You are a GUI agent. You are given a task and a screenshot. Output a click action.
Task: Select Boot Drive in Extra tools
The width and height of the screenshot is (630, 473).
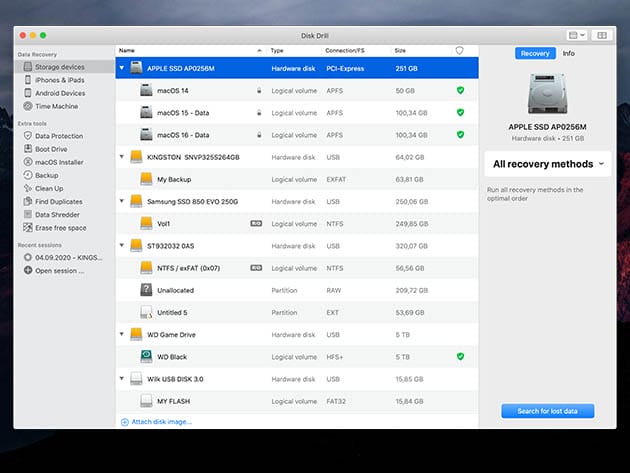tap(51, 149)
